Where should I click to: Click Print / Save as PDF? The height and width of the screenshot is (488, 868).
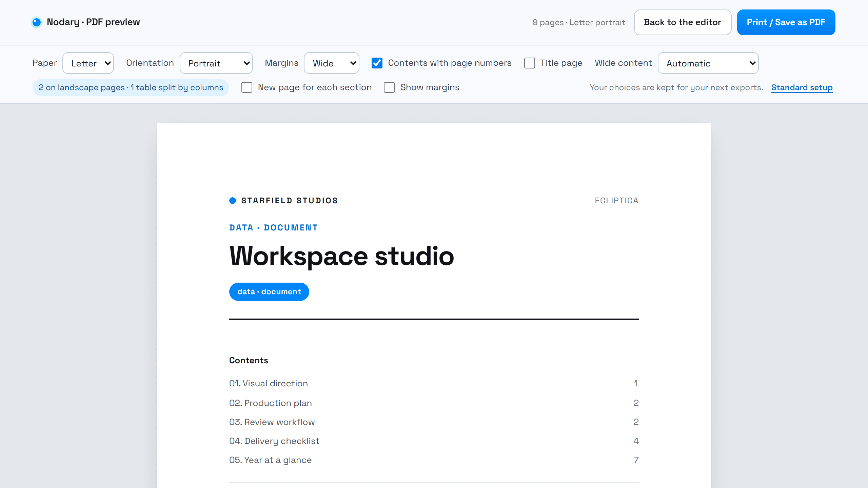(786, 22)
